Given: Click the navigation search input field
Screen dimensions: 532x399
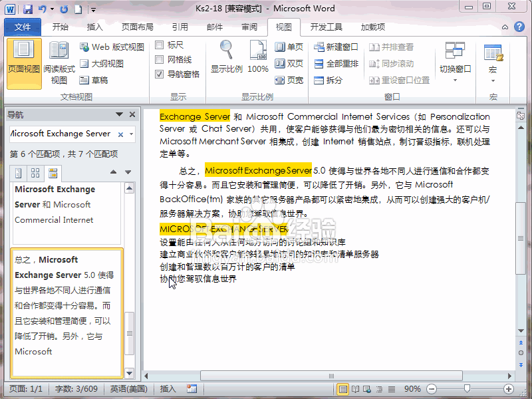Looking at the screenshot, I should tap(63, 134).
